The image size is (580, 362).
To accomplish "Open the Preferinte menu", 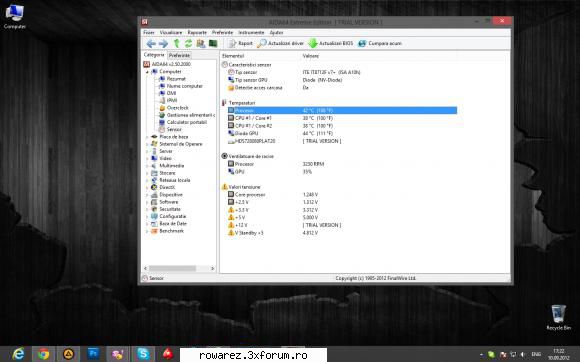I will (222, 33).
